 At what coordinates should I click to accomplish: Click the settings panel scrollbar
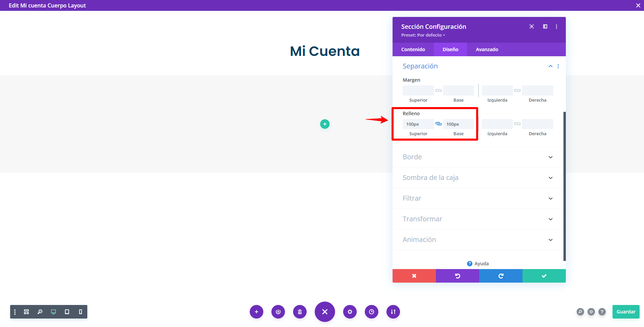pyautogui.click(x=564, y=186)
